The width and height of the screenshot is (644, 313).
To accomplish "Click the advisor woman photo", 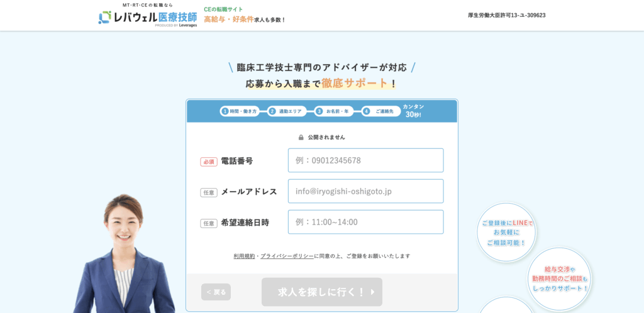I will pyautogui.click(x=125, y=253).
